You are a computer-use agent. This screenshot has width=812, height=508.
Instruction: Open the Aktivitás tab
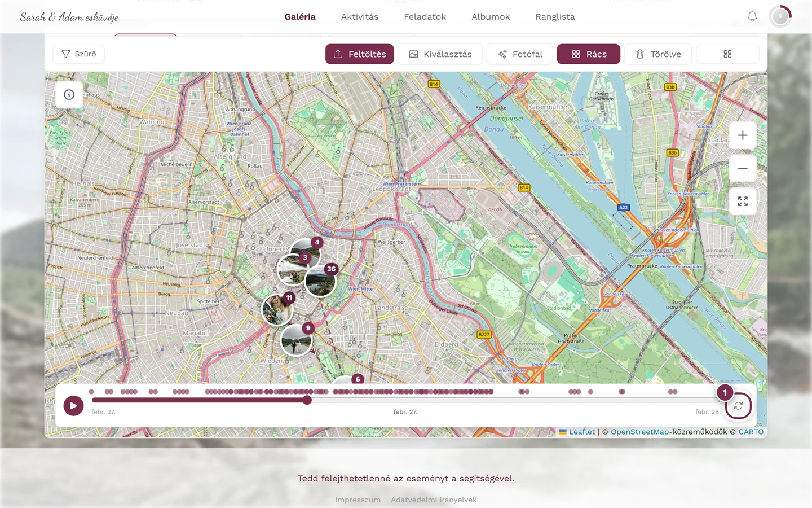360,17
